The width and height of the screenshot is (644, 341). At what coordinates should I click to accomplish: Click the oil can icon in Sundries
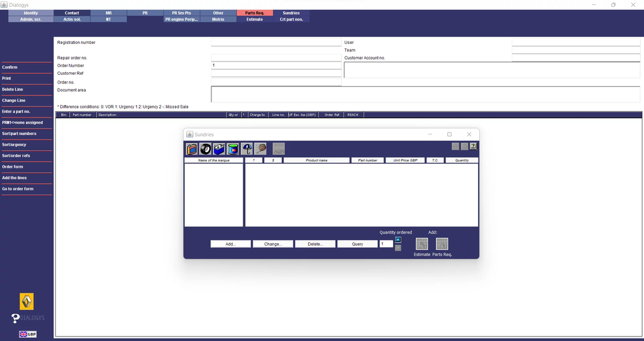192,149
